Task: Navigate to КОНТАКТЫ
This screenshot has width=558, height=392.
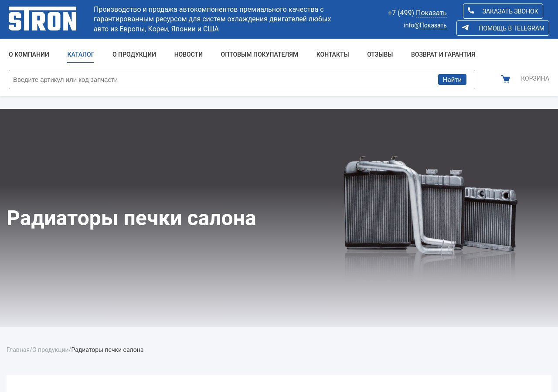Action: (x=333, y=54)
